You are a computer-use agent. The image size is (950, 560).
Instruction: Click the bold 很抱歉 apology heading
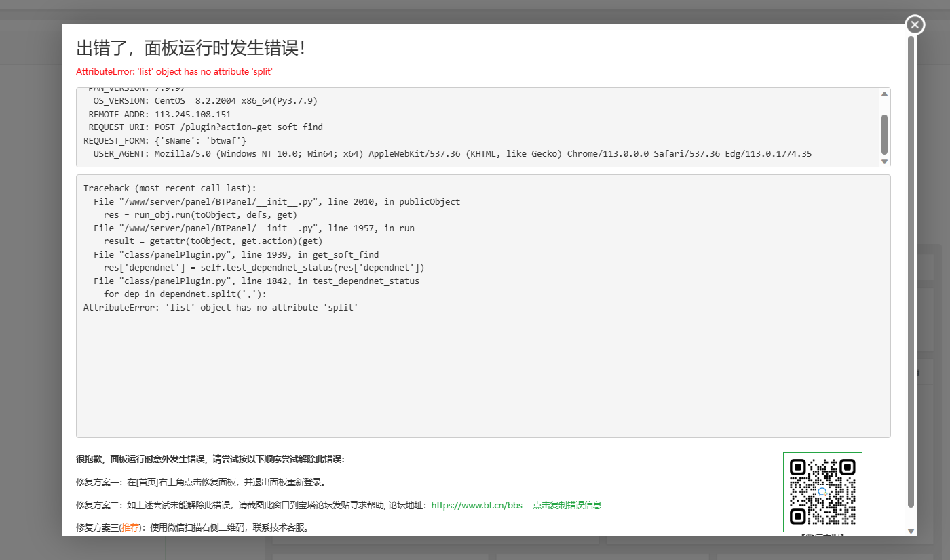[x=210, y=459]
